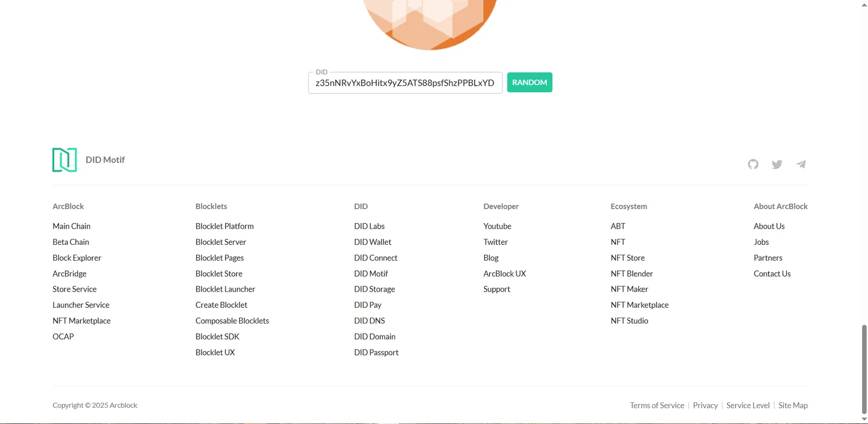
Task: Open DID DNS link
Action: pyautogui.click(x=369, y=321)
